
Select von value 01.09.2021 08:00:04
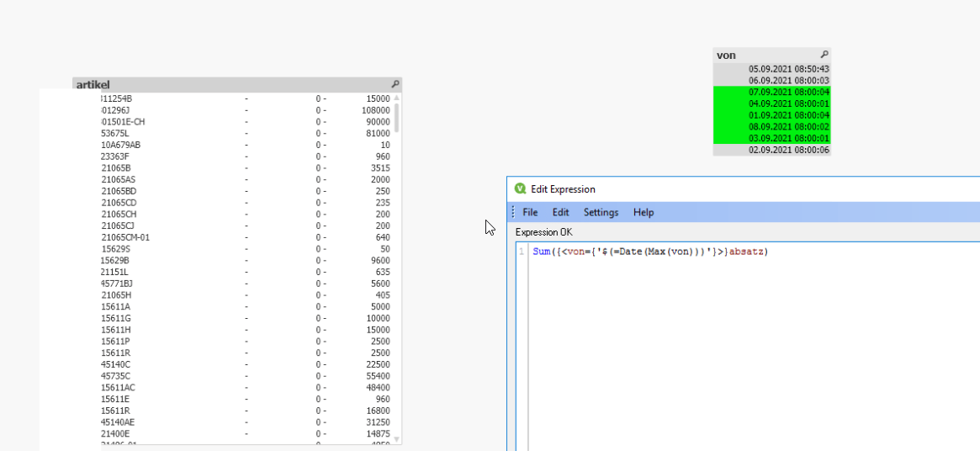click(x=772, y=115)
